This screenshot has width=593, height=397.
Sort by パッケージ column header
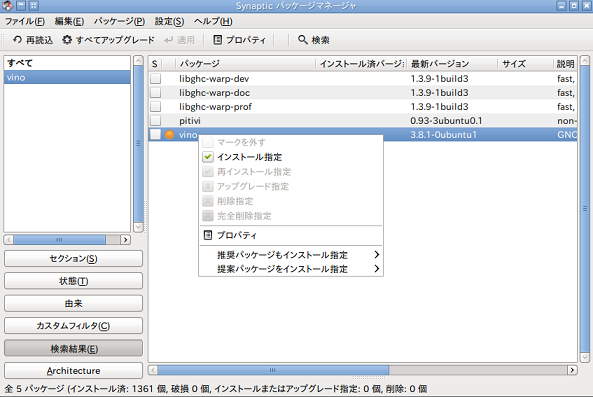pos(246,64)
